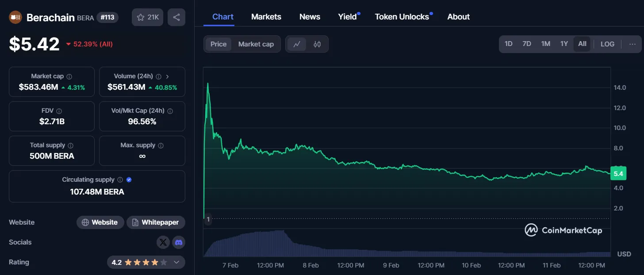
Task: Open the Token Unlocks tab
Action: (402, 17)
